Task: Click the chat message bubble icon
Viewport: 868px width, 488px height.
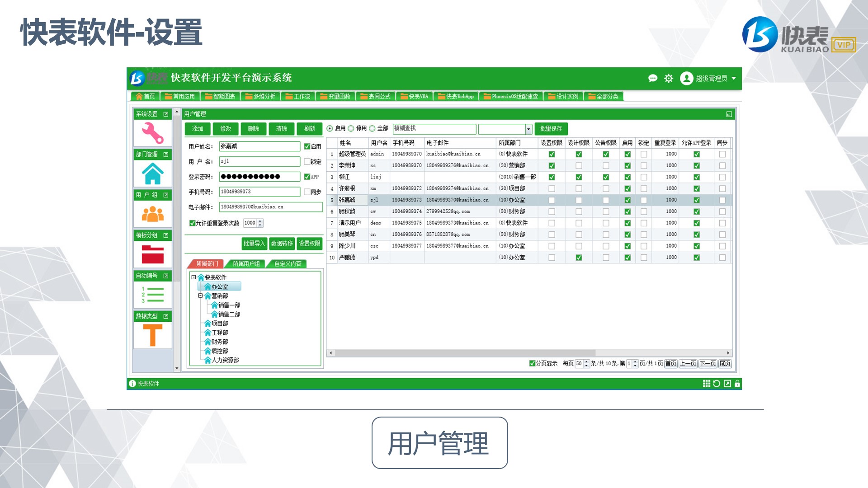Action: tap(653, 79)
